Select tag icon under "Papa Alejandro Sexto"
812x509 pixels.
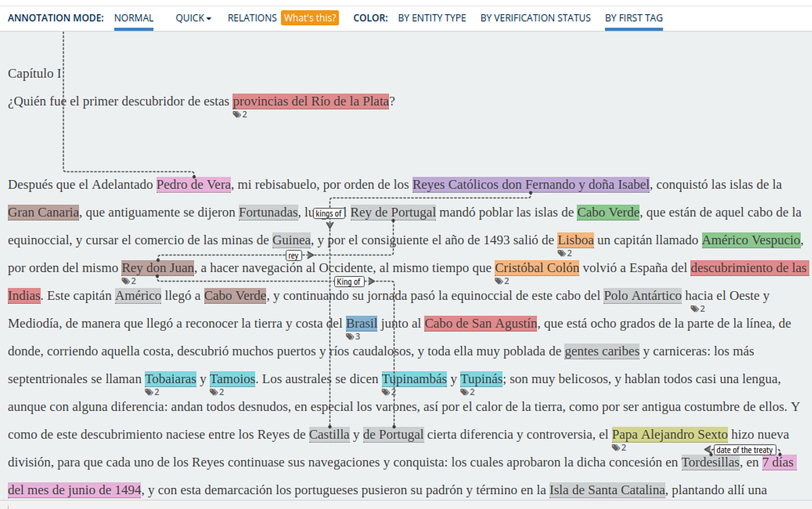pyautogui.click(x=617, y=447)
